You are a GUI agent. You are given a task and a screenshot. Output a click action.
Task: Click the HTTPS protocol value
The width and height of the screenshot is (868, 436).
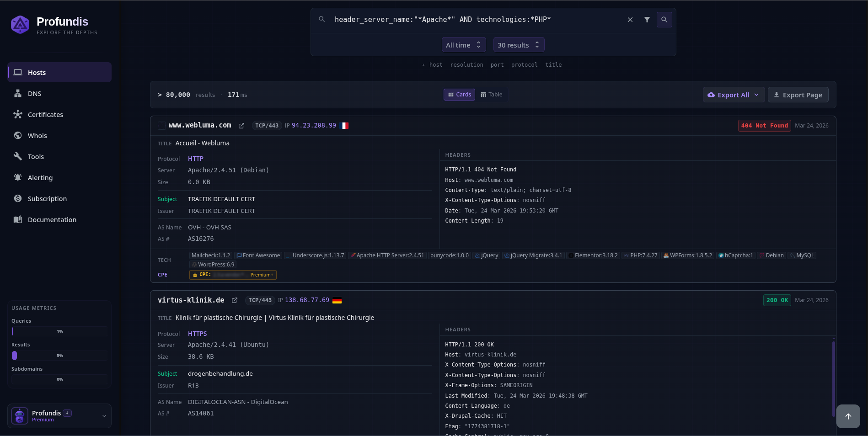point(198,334)
